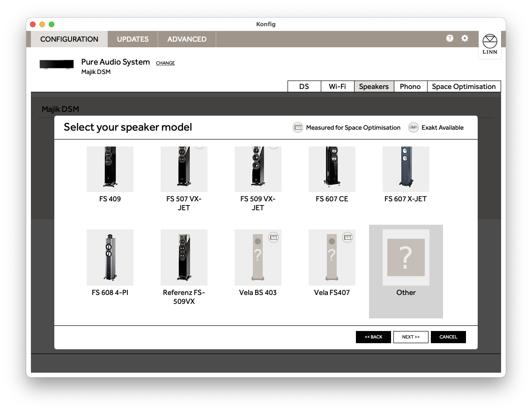This screenshot has height=412, width=532.
Task: Click the Space Optimisation badge on Vela BS 403
Action: (274, 237)
